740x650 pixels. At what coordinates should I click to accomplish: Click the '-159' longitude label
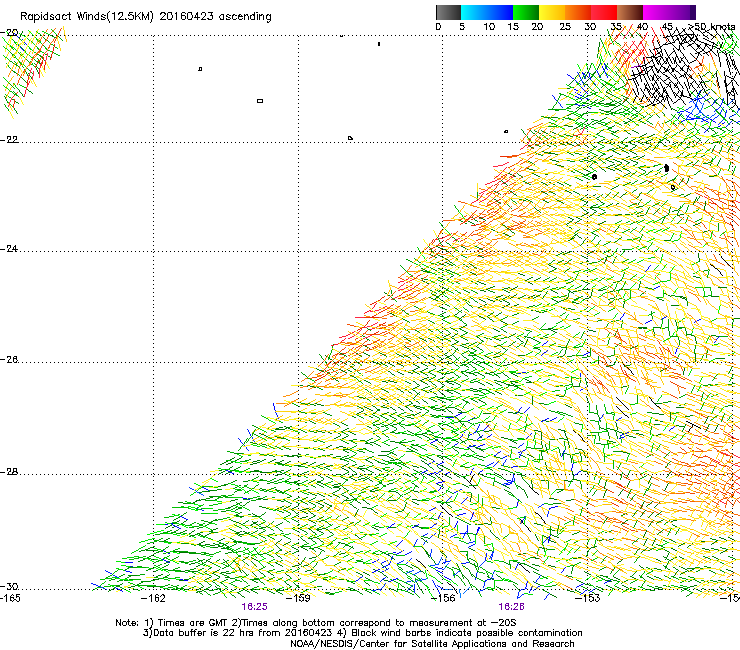click(298, 599)
